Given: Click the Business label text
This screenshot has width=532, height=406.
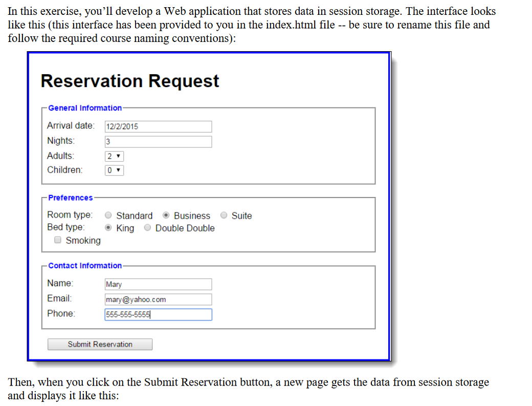Looking at the screenshot, I should coord(192,216).
